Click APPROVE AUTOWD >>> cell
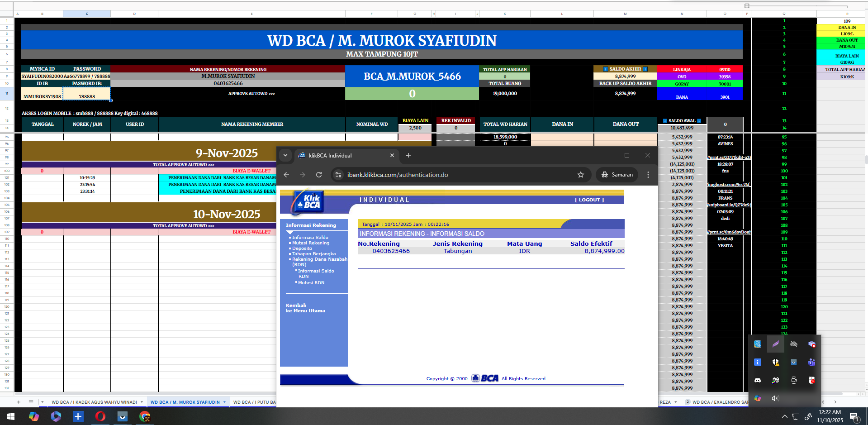Viewport: 868px width, 425px height. 251,94
